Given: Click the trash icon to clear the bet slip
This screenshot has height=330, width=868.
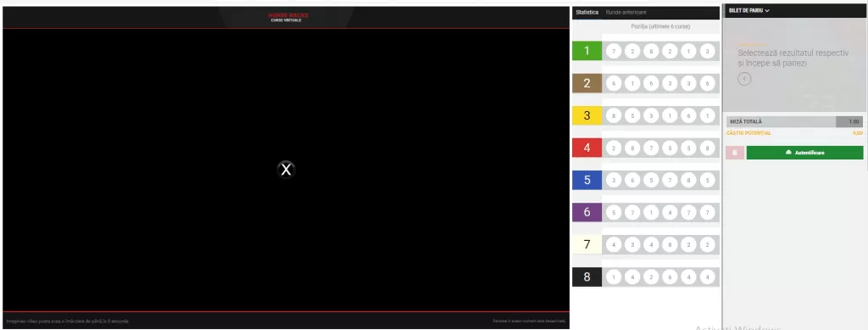Looking at the screenshot, I should point(735,153).
